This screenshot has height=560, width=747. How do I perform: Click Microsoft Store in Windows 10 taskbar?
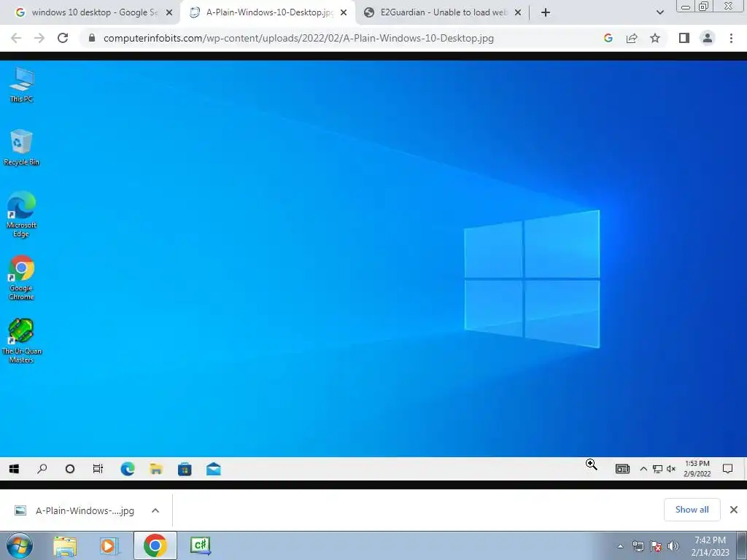click(185, 469)
